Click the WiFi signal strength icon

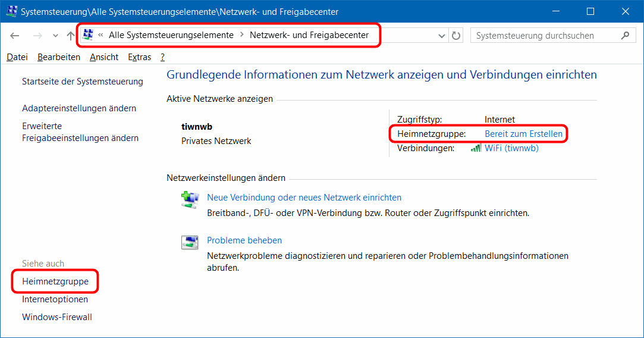(x=476, y=148)
